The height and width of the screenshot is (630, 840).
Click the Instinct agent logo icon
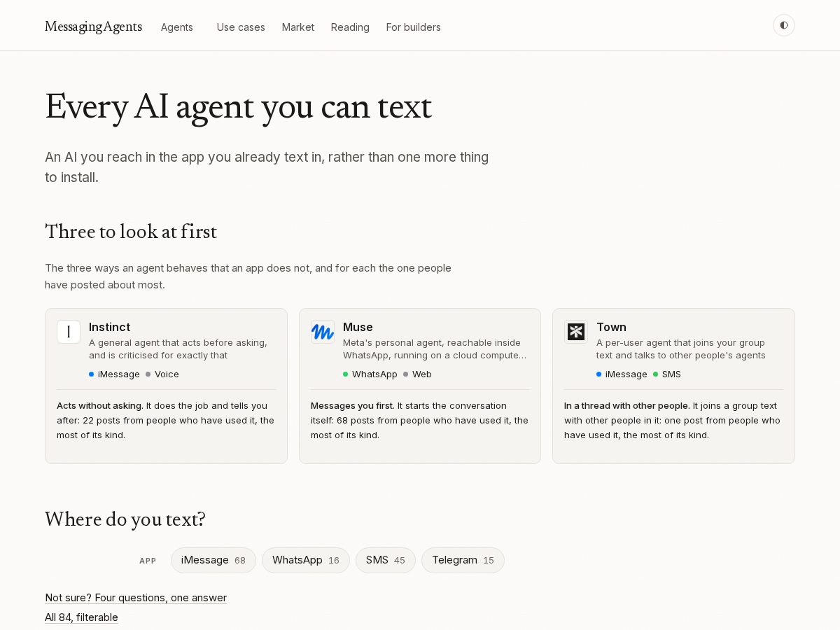69,332
